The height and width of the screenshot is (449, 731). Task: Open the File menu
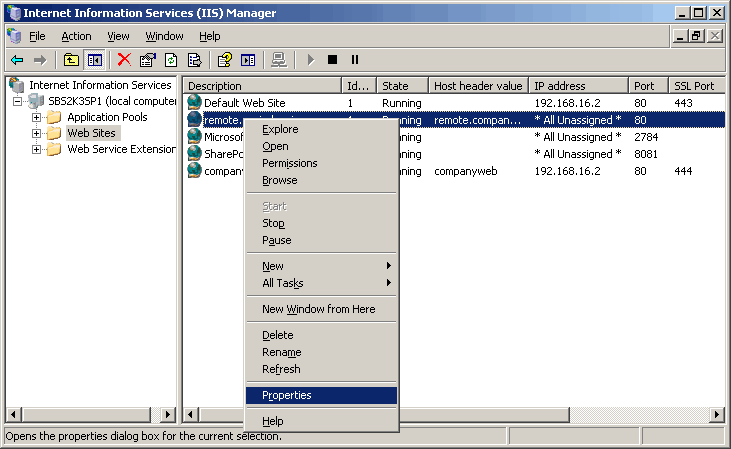37,36
